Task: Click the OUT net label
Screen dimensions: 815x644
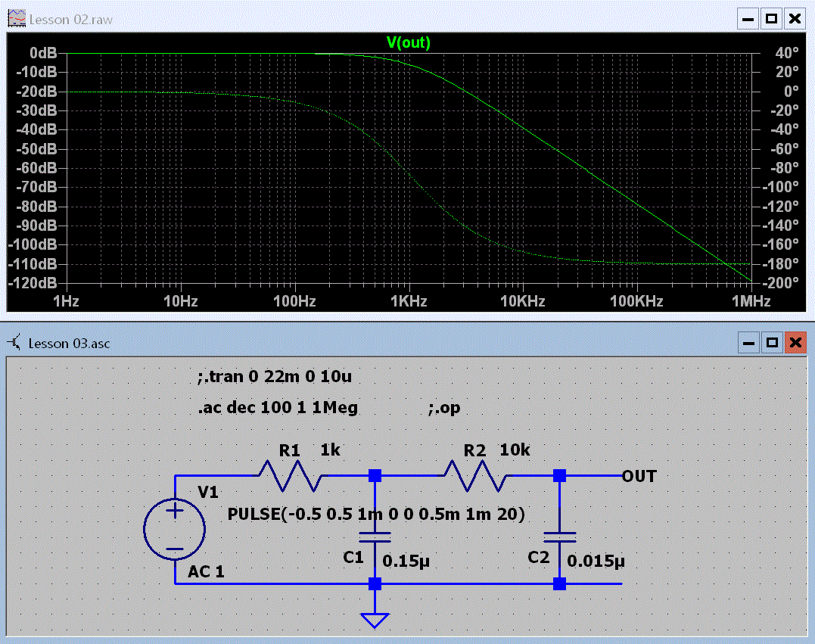Action: coord(639,476)
